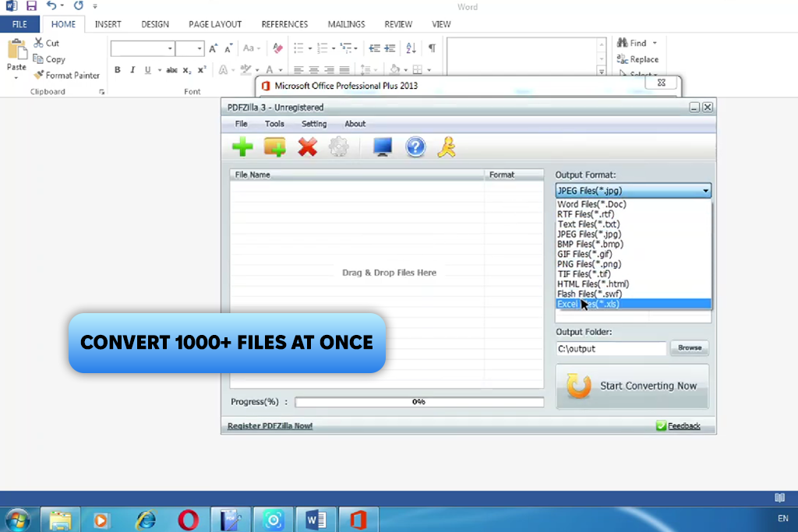The height and width of the screenshot is (532, 798).
Task: Click the green plus Add File icon
Action: [243, 147]
